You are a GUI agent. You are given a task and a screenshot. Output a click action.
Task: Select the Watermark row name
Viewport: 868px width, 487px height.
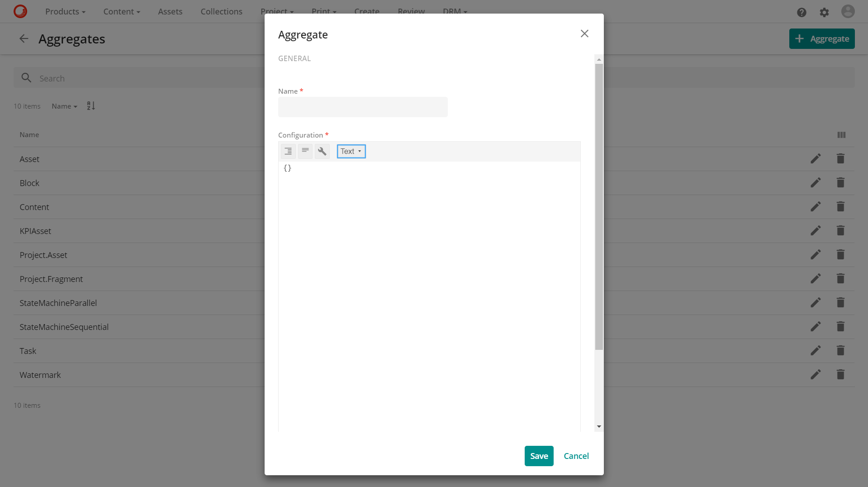40,375
